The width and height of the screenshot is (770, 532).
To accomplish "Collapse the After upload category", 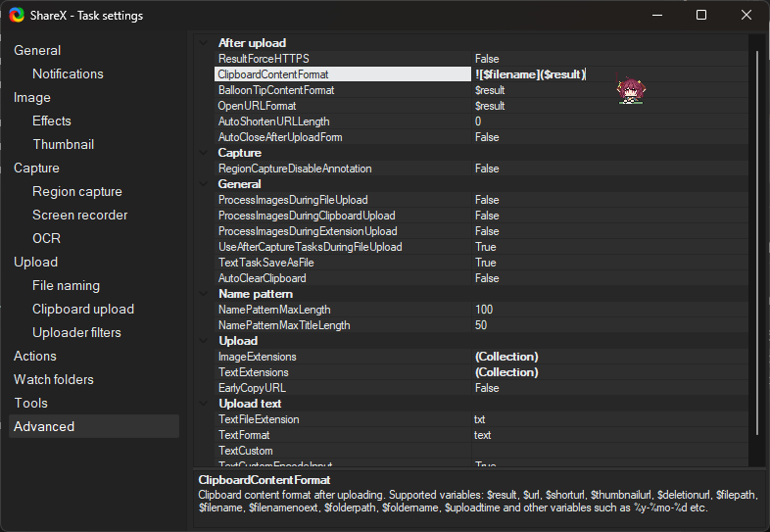I will click(x=204, y=43).
